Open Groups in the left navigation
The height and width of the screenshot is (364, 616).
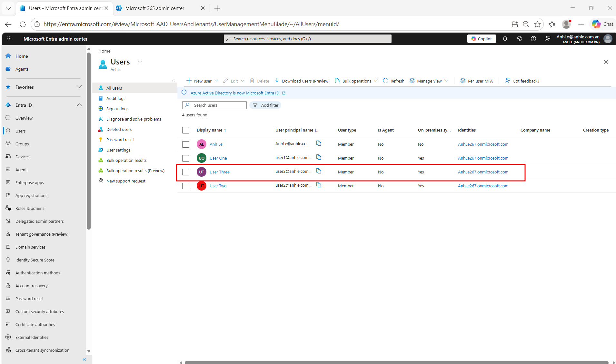22,144
